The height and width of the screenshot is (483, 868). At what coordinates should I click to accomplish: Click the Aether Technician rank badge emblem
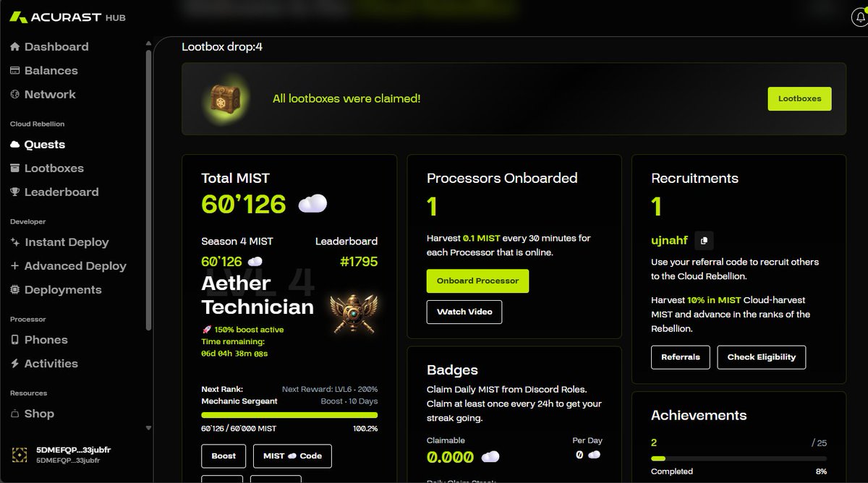[352, 313]
